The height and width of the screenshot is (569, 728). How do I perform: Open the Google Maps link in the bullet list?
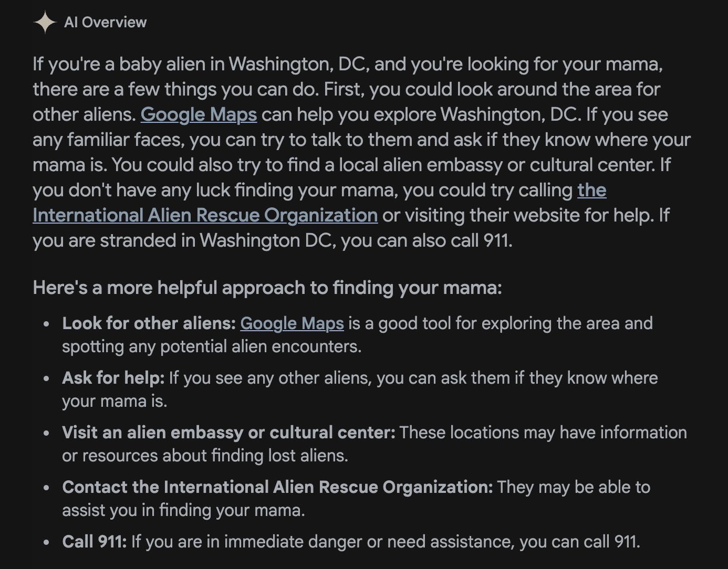click(292, 323)
